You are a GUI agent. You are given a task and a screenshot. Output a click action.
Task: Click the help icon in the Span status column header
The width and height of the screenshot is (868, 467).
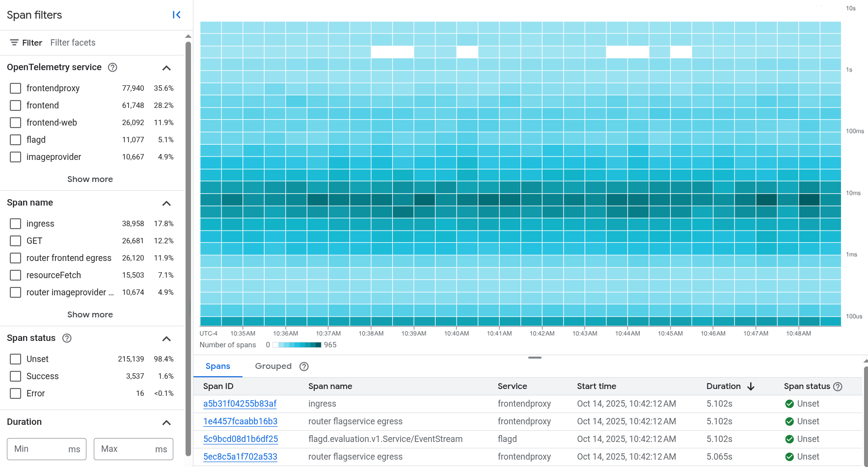[838, 386]
